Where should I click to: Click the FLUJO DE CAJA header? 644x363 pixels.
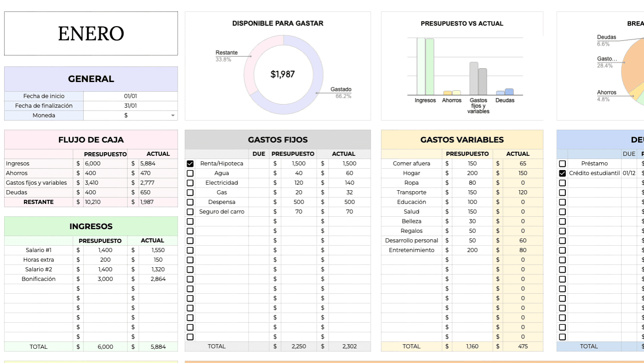click(x=91, y=140)
